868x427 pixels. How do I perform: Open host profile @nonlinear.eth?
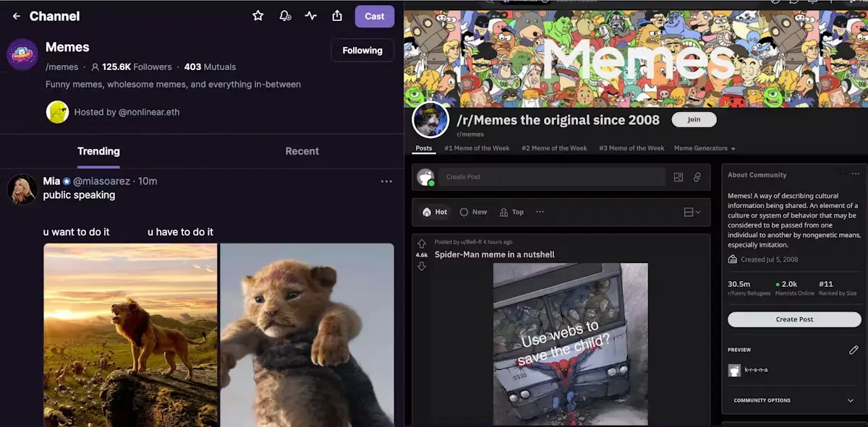click(x=149, y=112)
